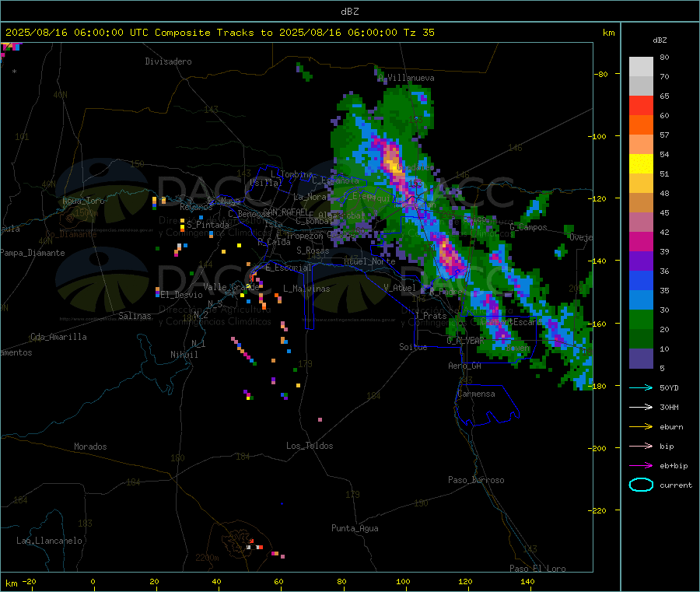Click the Nihuil place label
The image size is (700, 592).
tap(184, 355)
